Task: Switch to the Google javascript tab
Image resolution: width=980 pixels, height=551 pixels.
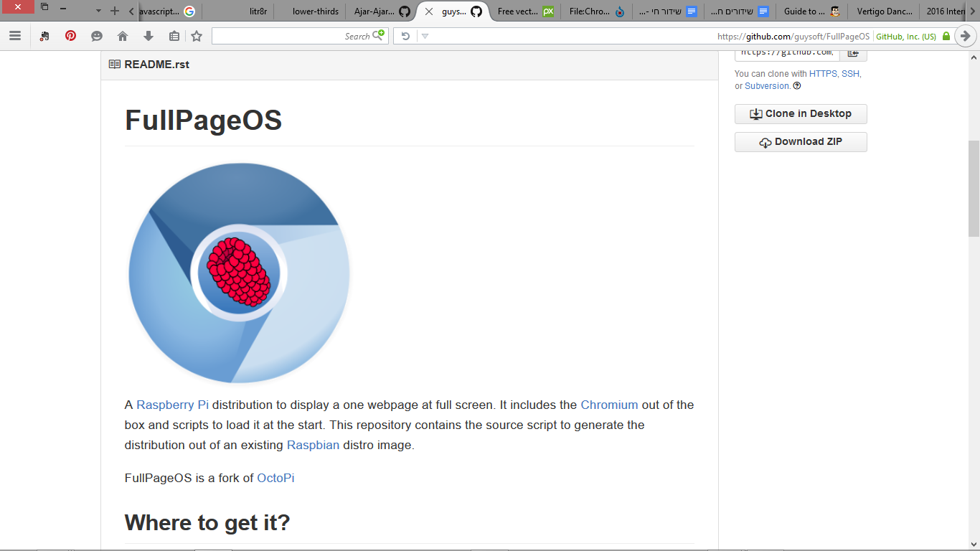Action: coord(168,11)
